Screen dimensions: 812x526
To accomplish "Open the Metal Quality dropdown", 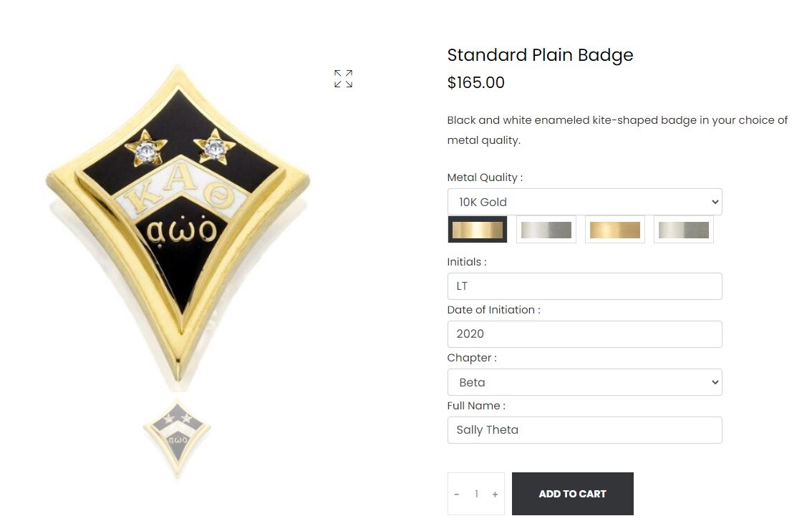I will [x=584, y=202].
